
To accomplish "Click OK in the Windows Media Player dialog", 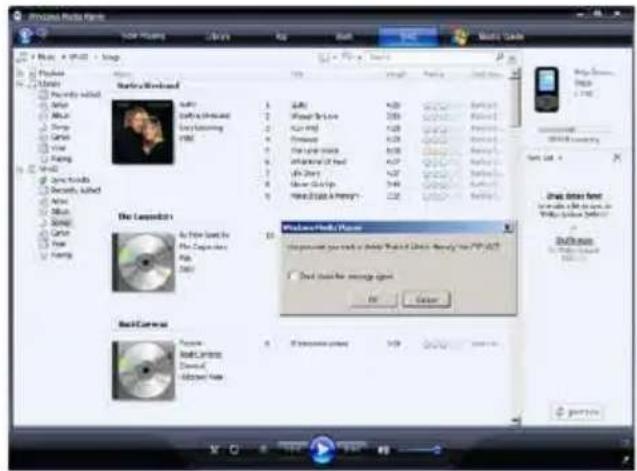I will click(373, 300).
